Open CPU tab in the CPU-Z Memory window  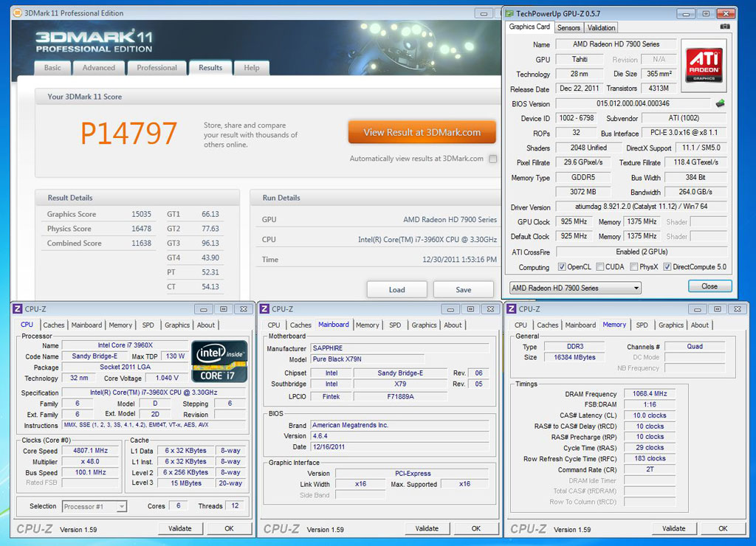tap(520, 325)
